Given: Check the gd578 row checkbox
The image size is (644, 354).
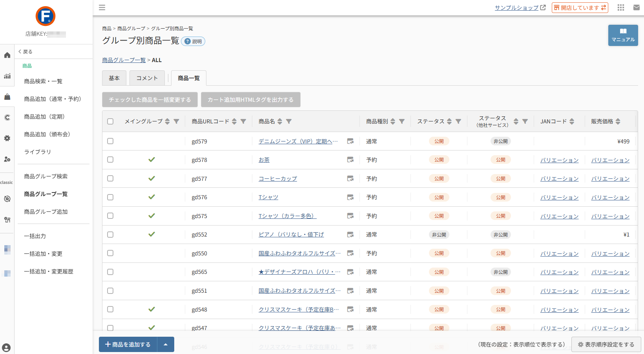Looking at the screenshot, I should pos(110,160).
